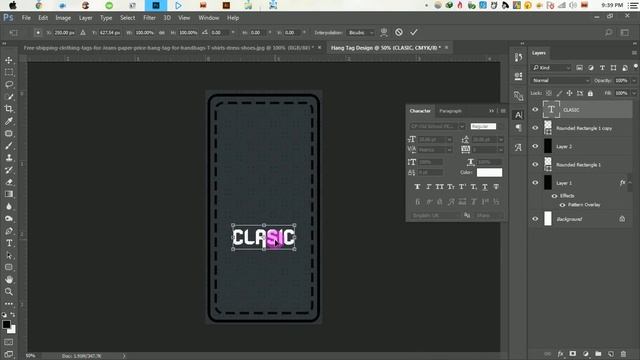
Task: Select the Lasso tool
Action: point(9,84)
